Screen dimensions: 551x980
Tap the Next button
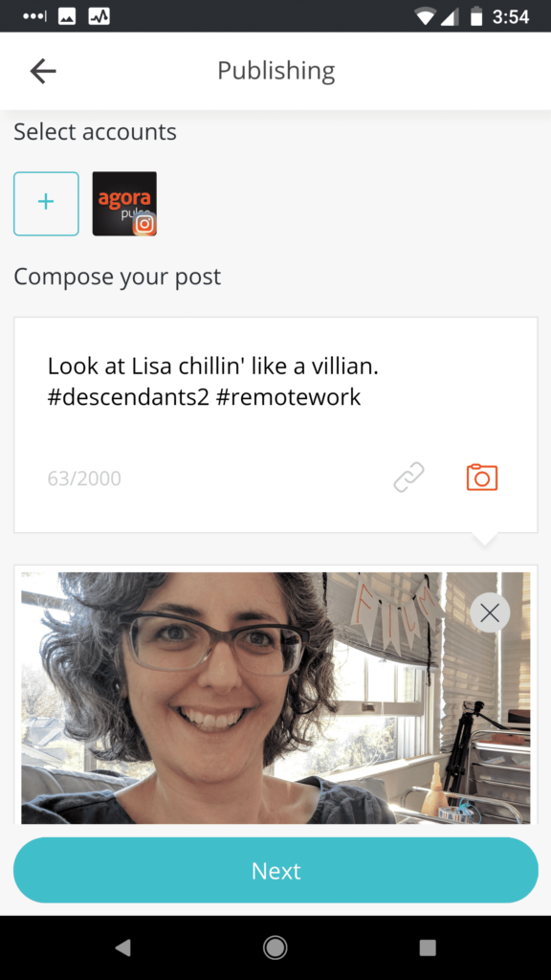275,870
